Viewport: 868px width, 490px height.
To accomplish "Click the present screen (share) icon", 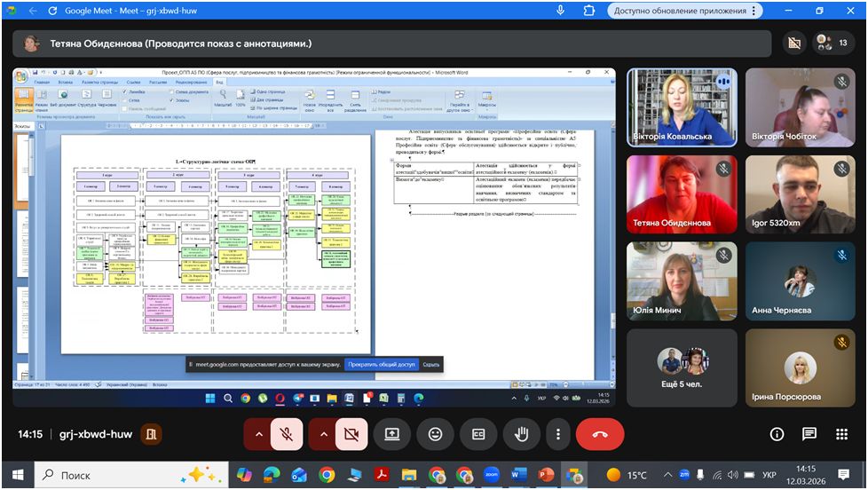I will pos(391,434).
